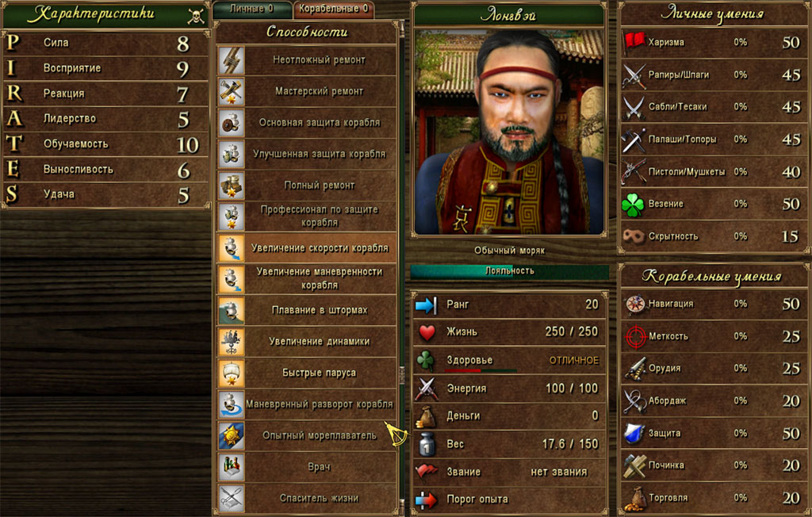The height and width of the screenshot is (517, 812).
Task: Select the Меткость red crosshair icon
Action: point(634,336)
